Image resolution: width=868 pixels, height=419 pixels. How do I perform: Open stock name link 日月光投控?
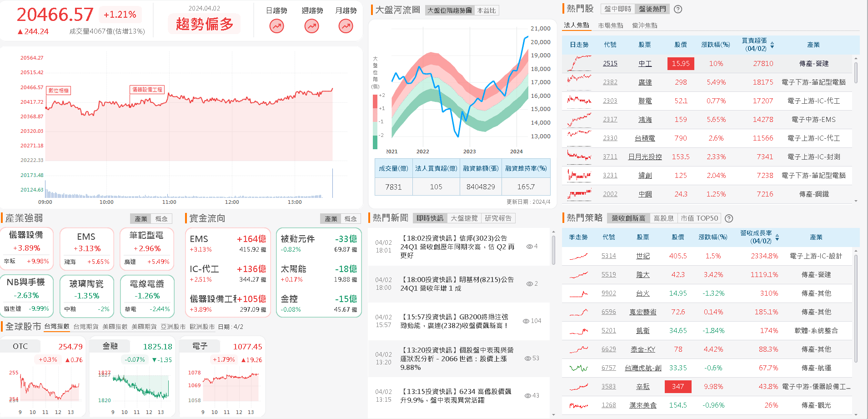coord(645,156)
